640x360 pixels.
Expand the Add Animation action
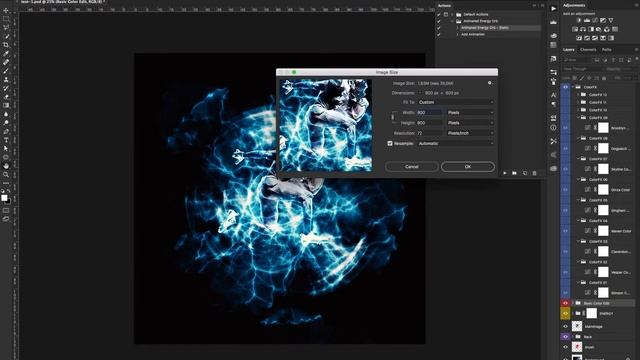pyautogui.click(x=458, y=34)
